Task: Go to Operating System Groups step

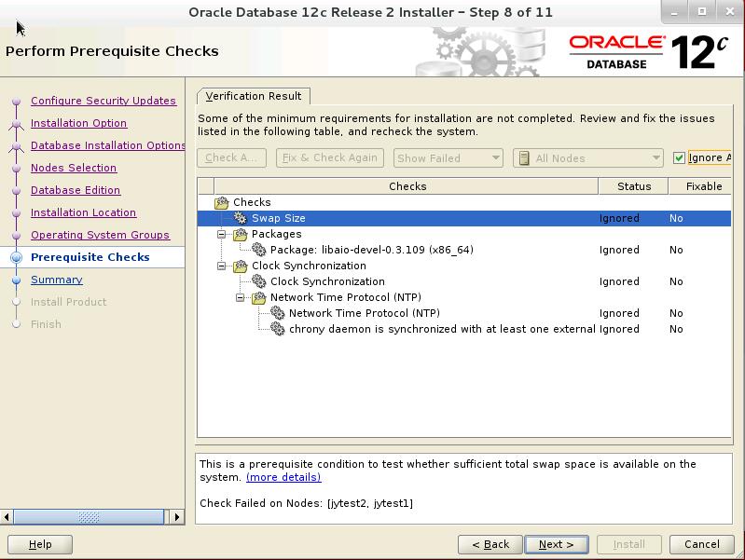Action: click(x=100, y=235)
